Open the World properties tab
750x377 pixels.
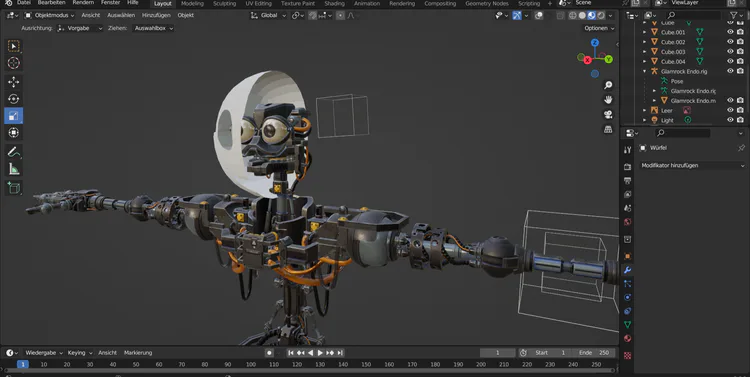tap(628, 222)
